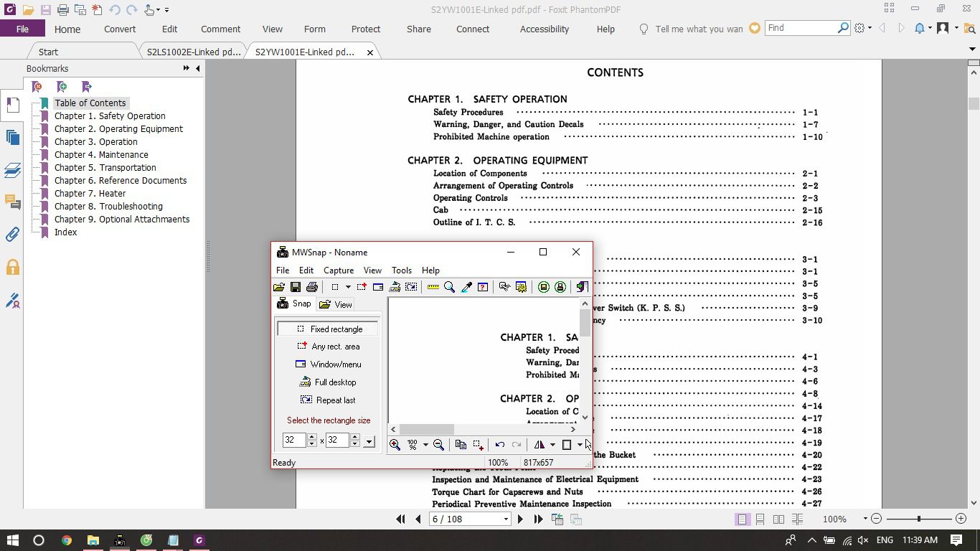Open the page number dropdown
The height and width of the screenshot is (551, 980).
tap(506, 519)
